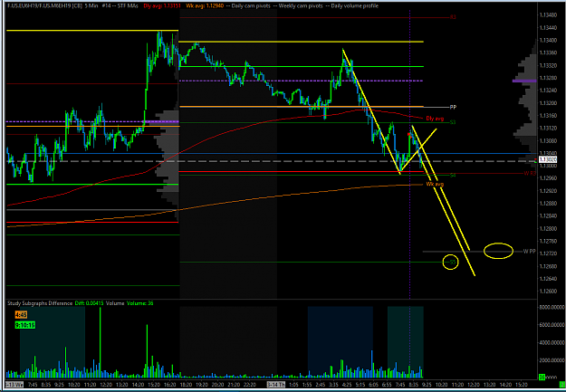Select the 'Dly avg: 1.13151' header readout

tap(162, 5)
